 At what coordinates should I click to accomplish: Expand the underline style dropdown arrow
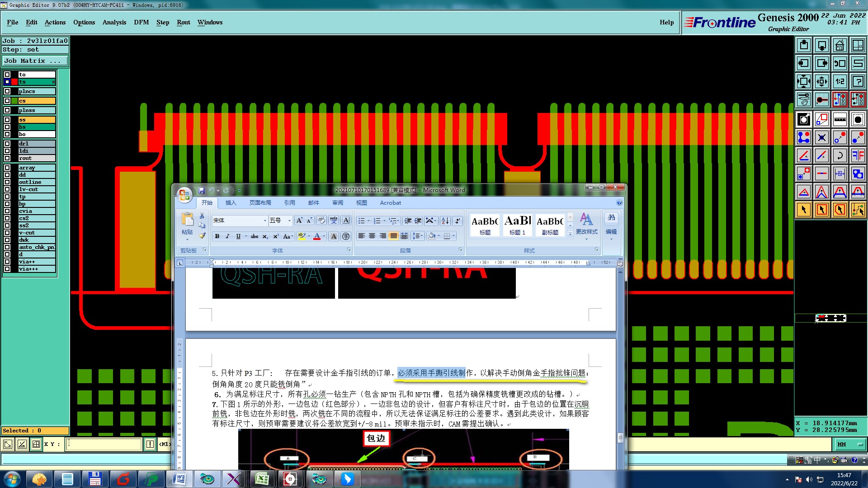point(246,236)
